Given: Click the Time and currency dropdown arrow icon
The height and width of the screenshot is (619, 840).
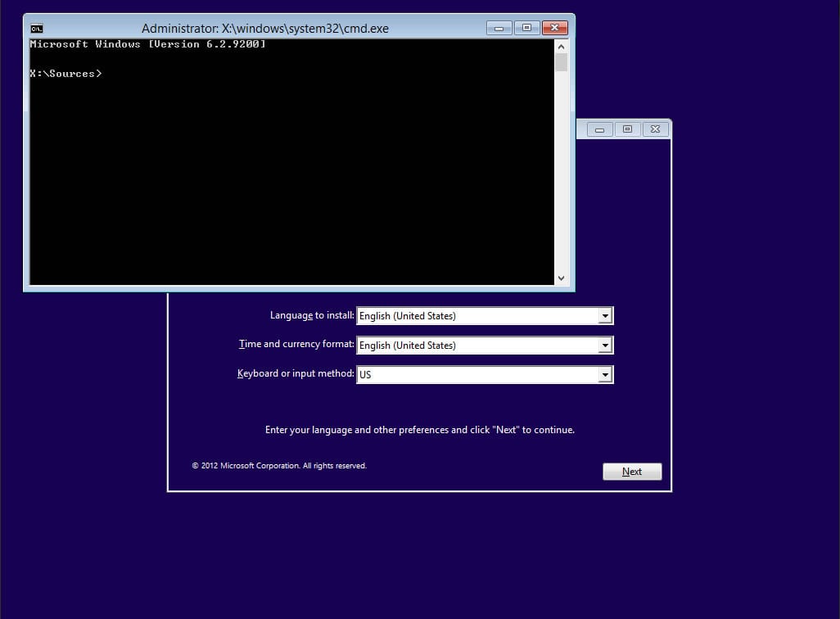Looking at the screenshot, I should click(x=606, y=345).
